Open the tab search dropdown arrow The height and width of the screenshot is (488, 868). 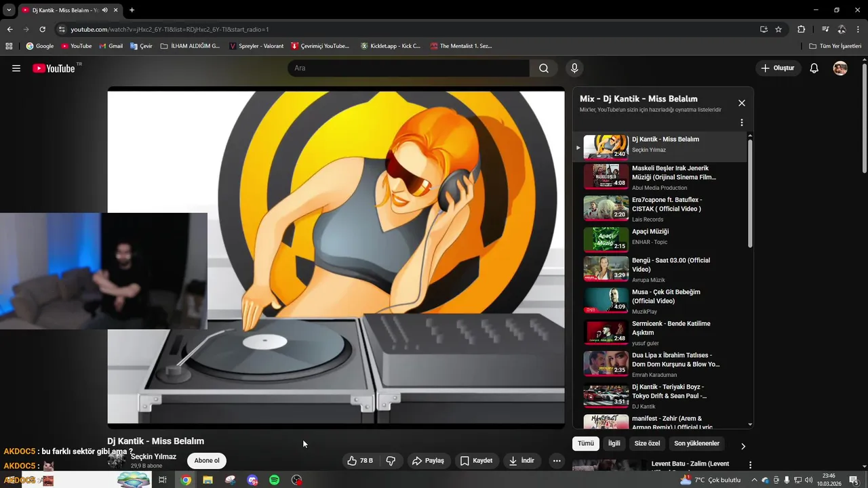point(9,10)
